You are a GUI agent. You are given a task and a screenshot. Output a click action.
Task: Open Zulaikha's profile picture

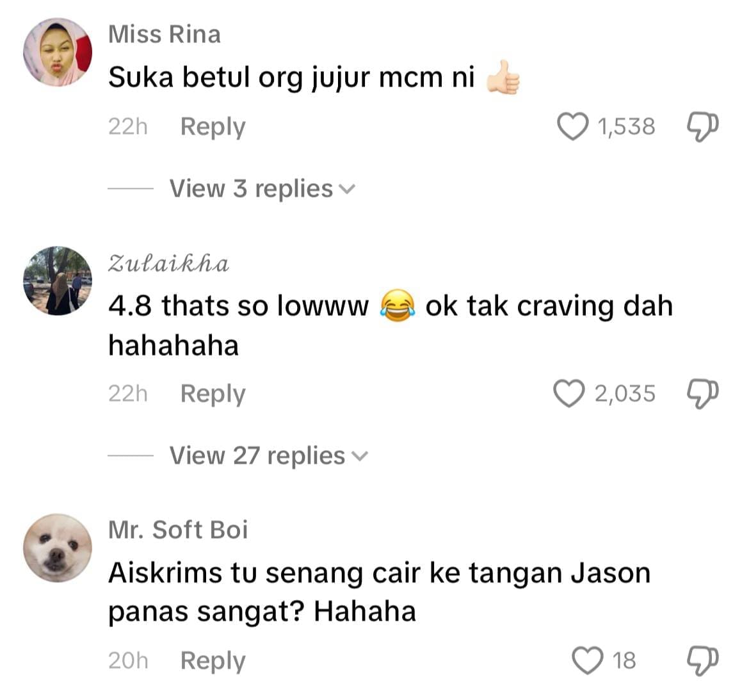point(58,281)
